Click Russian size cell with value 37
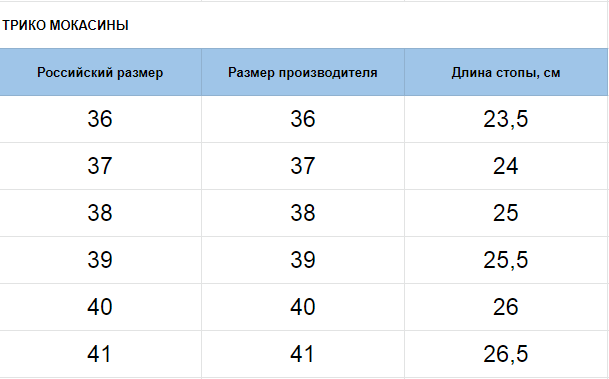The height and width of the screenshot is (379, 609). point(101,166)
